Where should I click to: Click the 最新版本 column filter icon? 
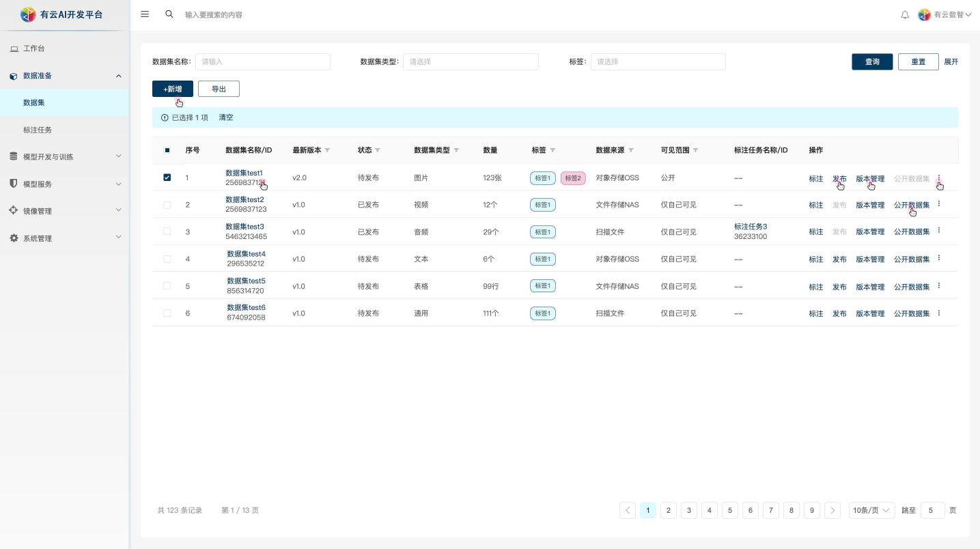327,150
